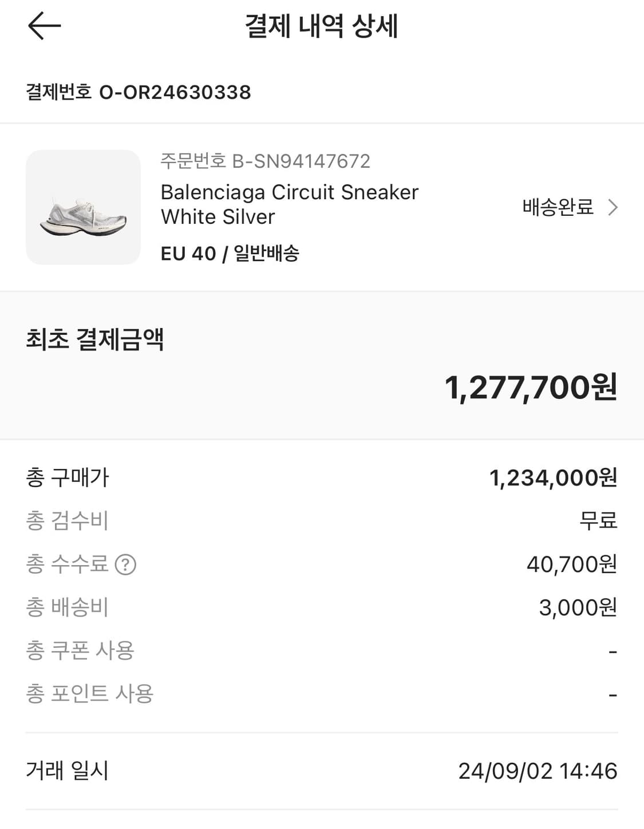Click the EU 40 / 일반배송 size text
The image size is (644, 829).
point(230,253)
